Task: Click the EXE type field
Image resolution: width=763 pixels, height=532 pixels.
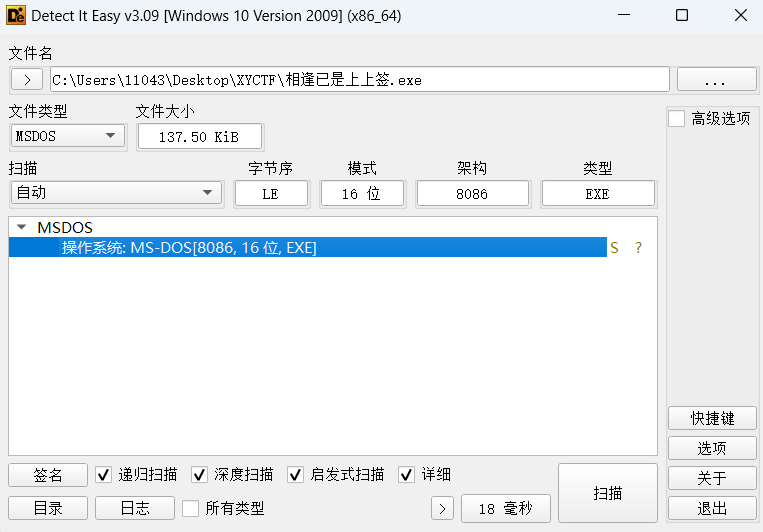Action: pos(598,194)
